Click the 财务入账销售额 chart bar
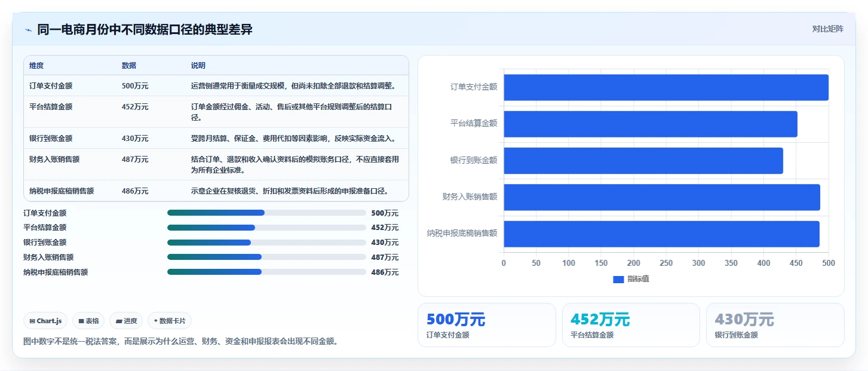 (x=662, y=197)
